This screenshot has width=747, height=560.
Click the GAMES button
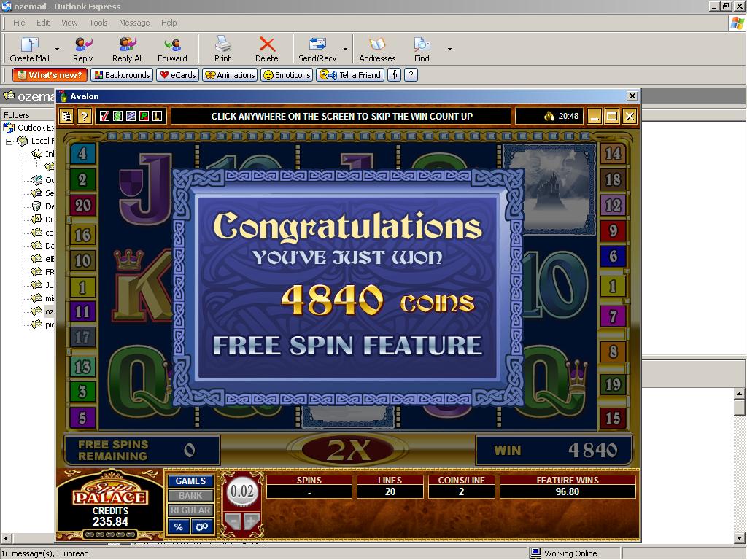pyautogui.click(x=190, y=481)
